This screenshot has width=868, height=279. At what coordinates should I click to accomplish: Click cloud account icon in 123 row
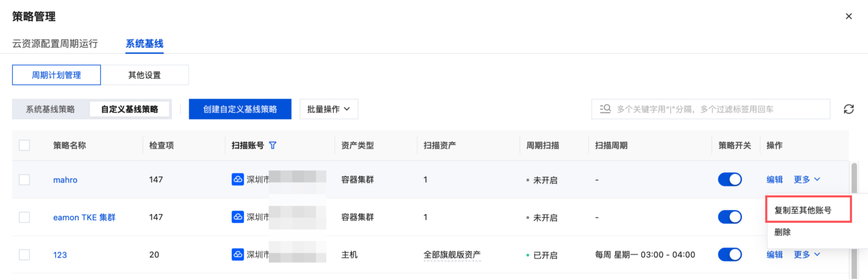pos(238,254)
